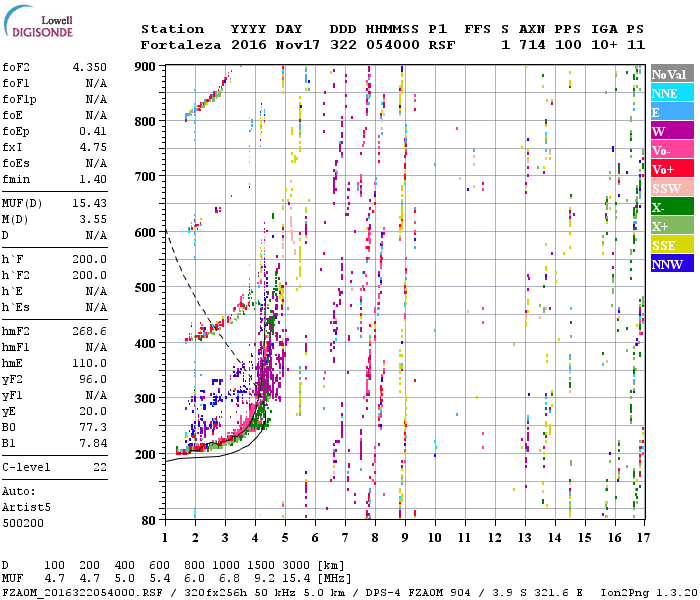Click the M(D) value 3.55
This screenshot has height=600, width=700.
point(93,219)
